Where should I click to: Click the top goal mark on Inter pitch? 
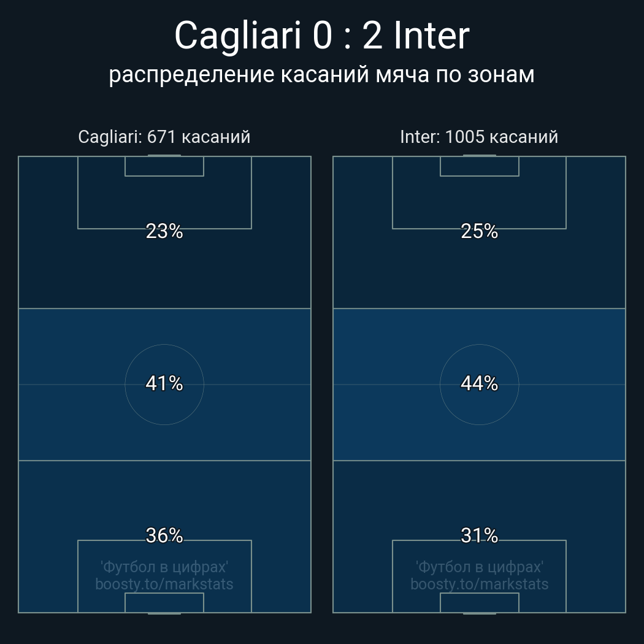point(479,156)
